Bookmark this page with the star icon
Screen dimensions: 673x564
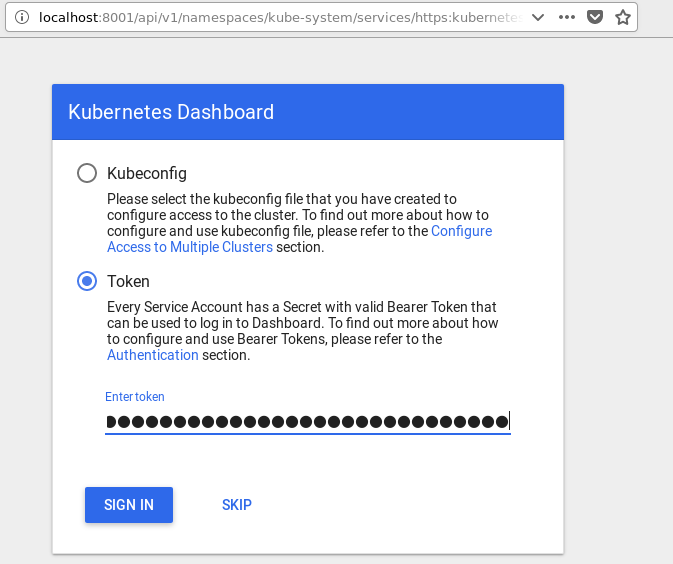point(622,18)
